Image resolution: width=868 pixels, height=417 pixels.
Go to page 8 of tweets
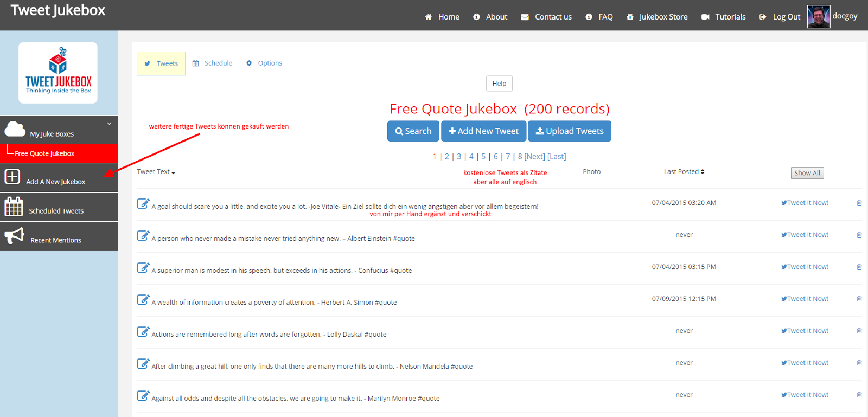coord(520,156)
